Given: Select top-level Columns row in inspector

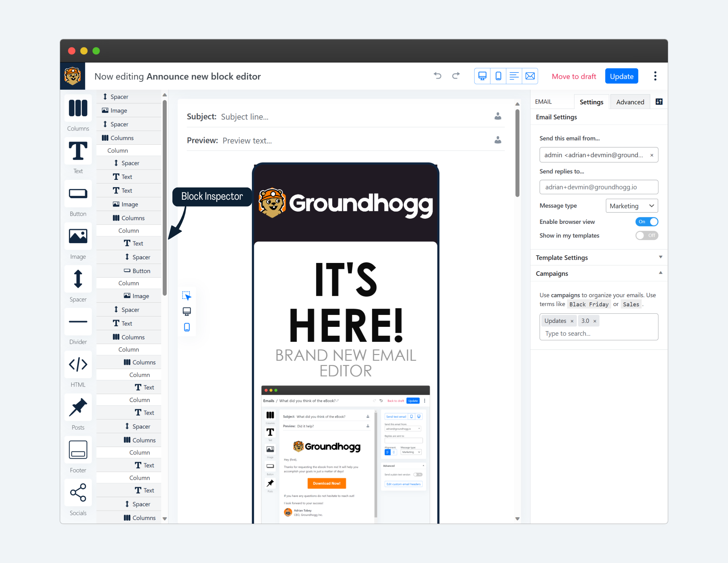Looking at the screenshot, I should (x=129, y=138).
